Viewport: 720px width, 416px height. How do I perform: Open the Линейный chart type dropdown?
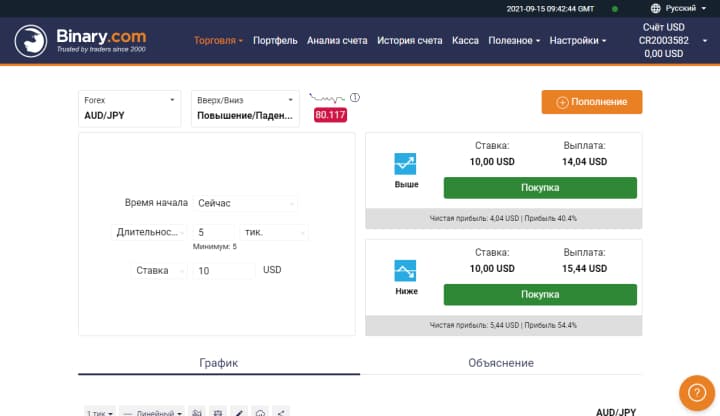click(x=152, y=412)
